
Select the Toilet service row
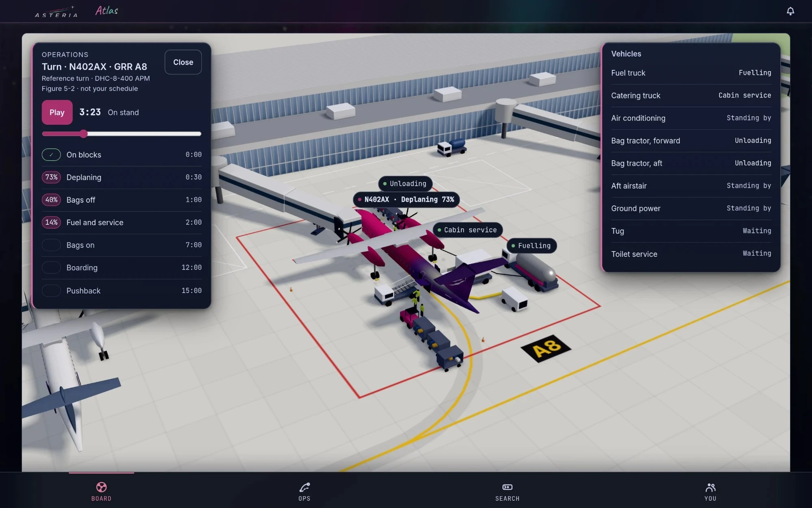[691, 254]
